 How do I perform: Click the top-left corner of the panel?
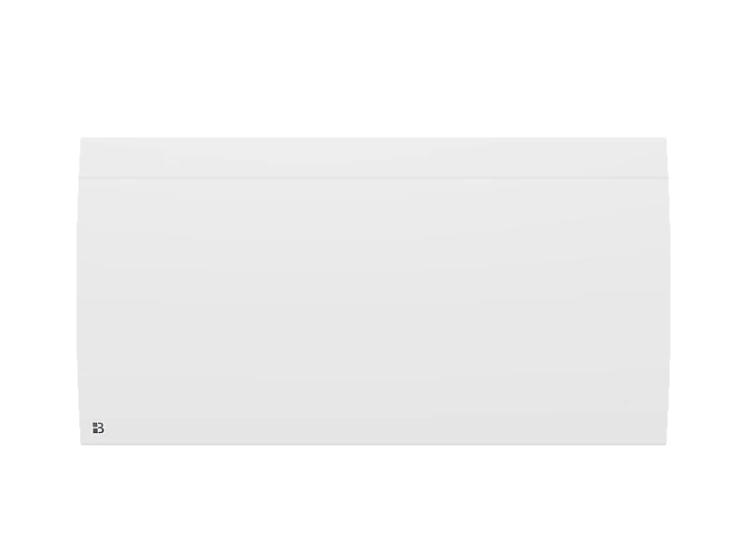click(x=82, y=139)
